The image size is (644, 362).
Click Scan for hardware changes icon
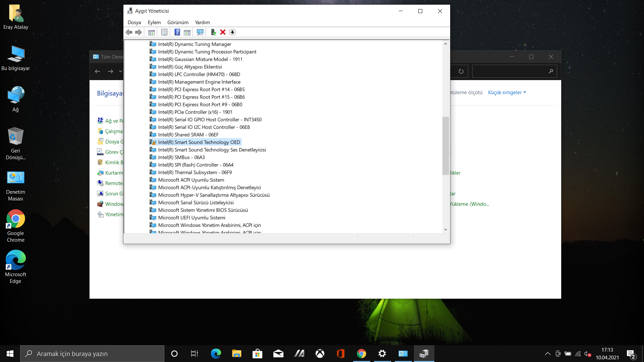click(200, 32)
